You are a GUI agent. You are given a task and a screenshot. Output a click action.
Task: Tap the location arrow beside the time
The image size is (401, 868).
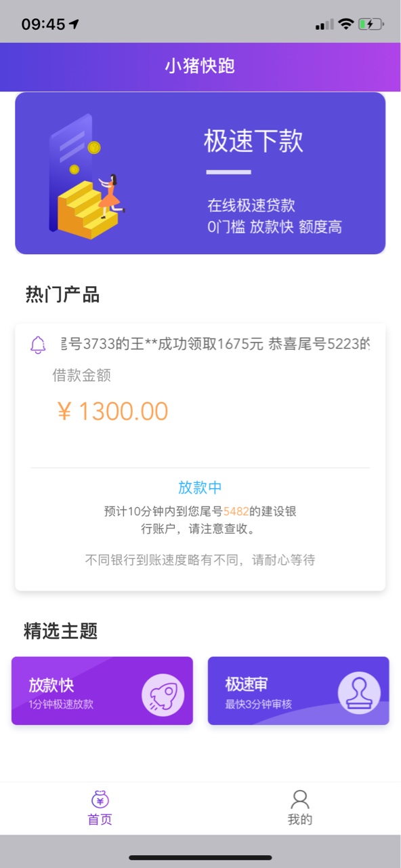click(74, 24)
